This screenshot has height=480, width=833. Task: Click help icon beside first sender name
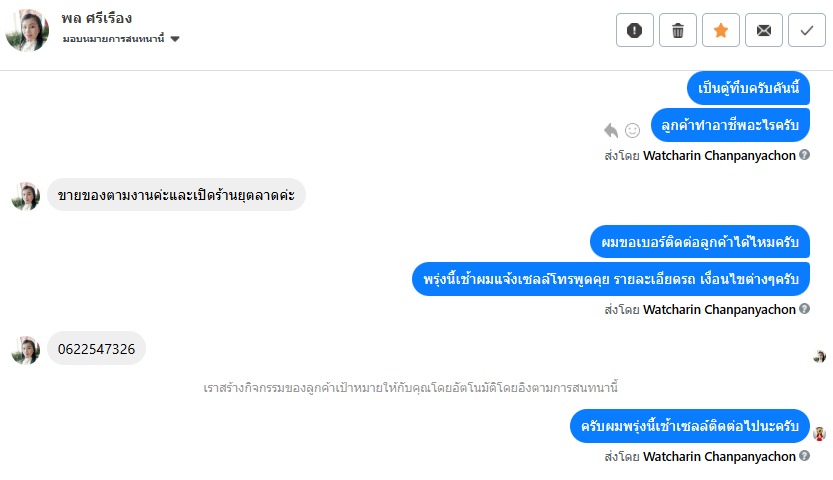pyautogui.click(x=805, y=156)
